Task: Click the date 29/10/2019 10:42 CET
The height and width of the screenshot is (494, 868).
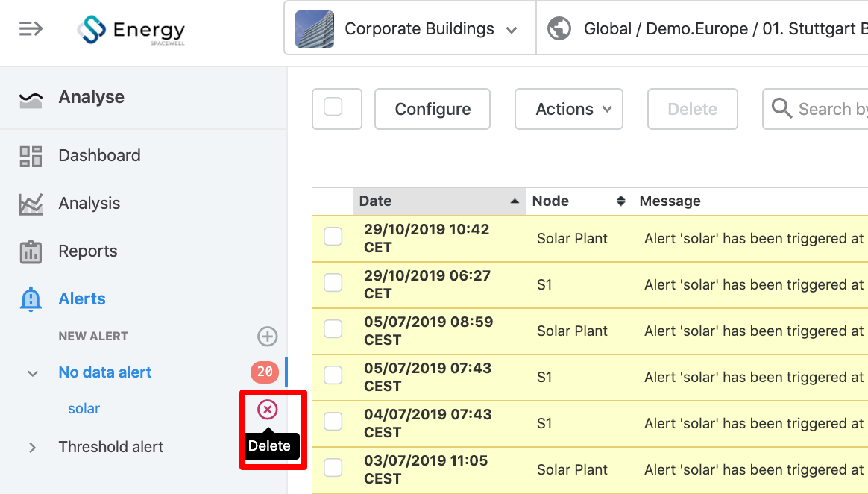Action: tap(427, 238)
